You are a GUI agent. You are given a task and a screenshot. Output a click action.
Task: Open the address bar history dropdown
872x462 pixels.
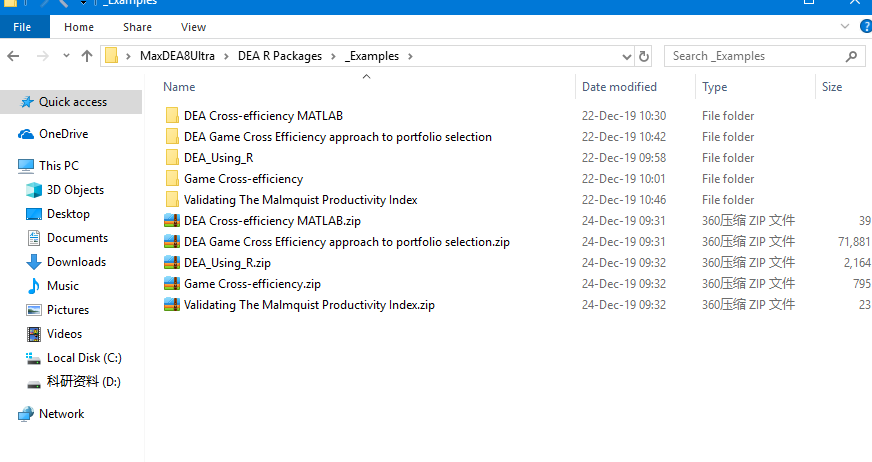tap(627, 57)
